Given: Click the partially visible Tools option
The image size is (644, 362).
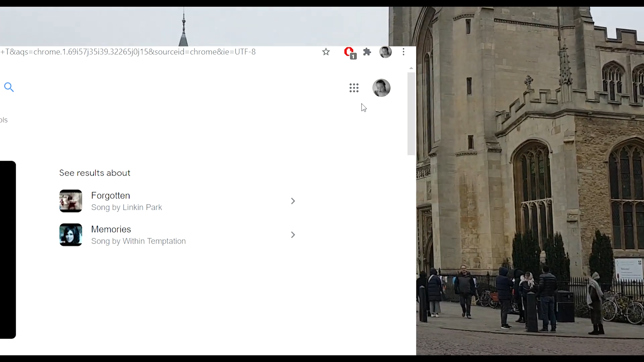Looking at the screenshot, I should point(4,120).
